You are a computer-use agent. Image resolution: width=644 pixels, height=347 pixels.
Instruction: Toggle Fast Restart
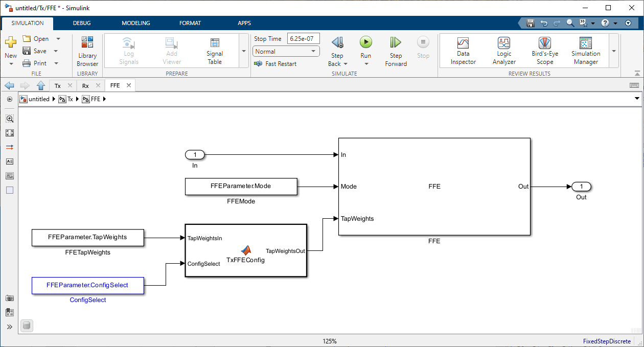click(x=275, y=64)
